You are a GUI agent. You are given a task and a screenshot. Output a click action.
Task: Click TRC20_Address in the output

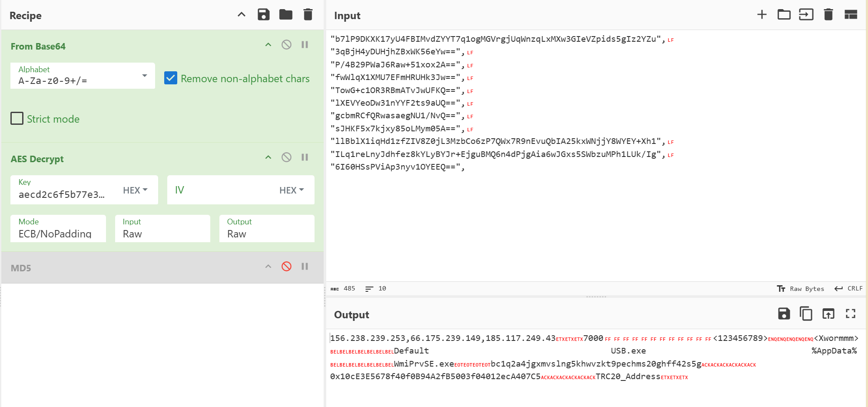click(x=628, y=377)
